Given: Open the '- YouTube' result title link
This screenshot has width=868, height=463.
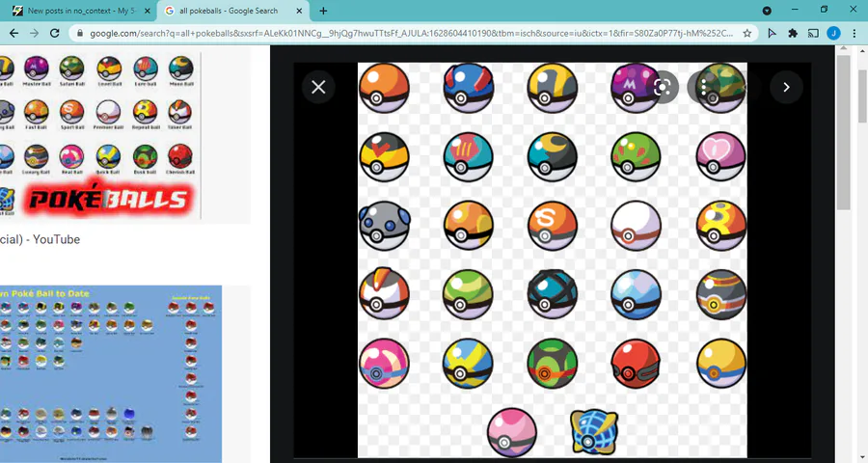Looking at the screenshot, I should pyautogui.click(x=40, y=239).
